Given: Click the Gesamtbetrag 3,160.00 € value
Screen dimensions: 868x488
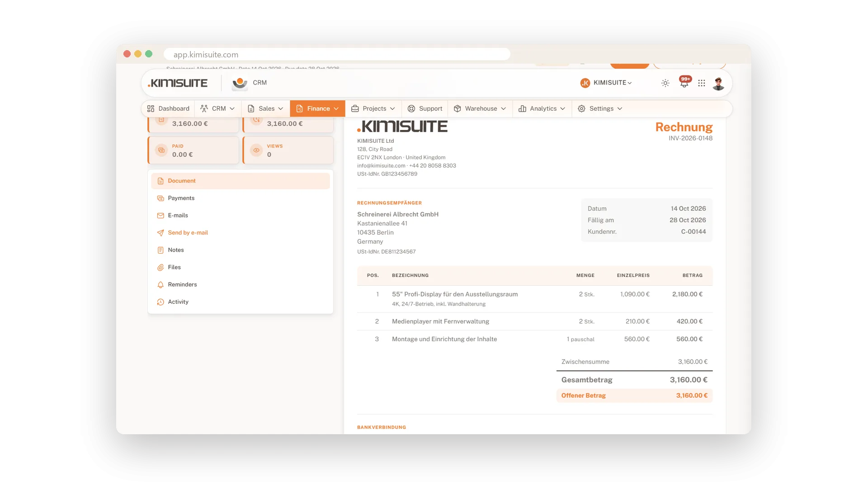Looking at the screenshot, I should (689, 380).
